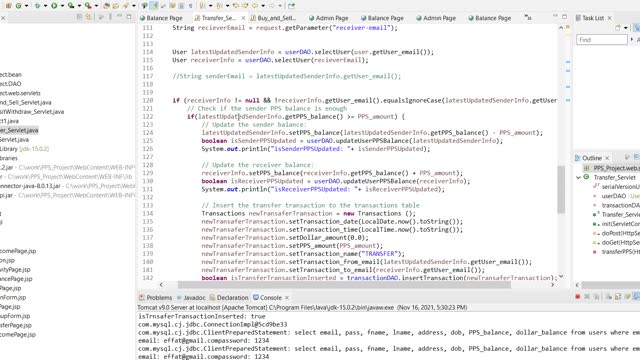
Task: Click the New Java Class toolbar icon
Action: (x=18, y=6)
